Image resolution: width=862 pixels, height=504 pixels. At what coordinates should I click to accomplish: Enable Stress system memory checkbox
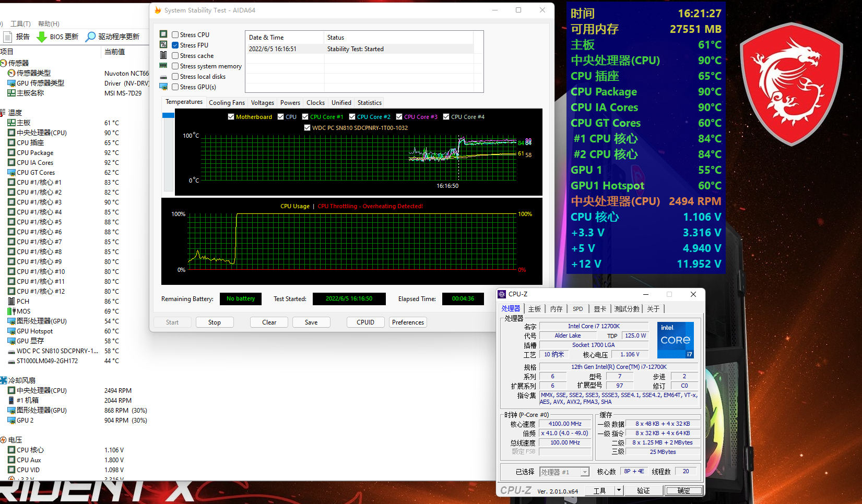tap(175, 66)
